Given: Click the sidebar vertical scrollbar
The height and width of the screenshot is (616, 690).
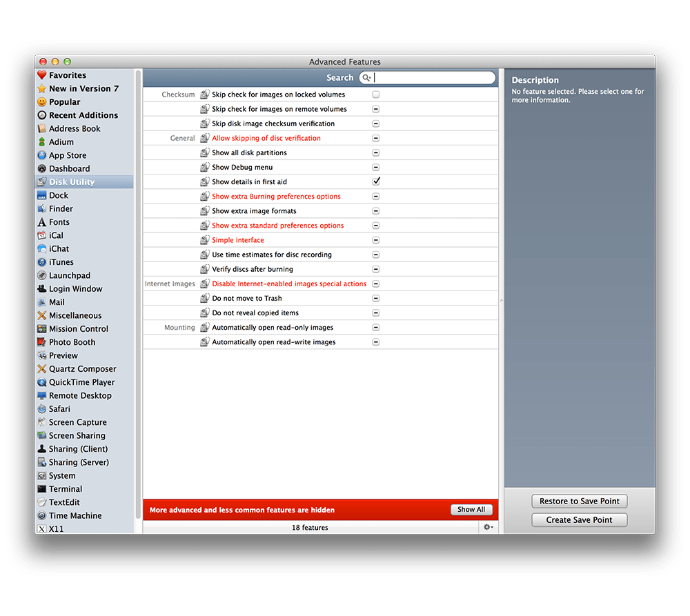Looking at the screenshot, I should point(138,295).
